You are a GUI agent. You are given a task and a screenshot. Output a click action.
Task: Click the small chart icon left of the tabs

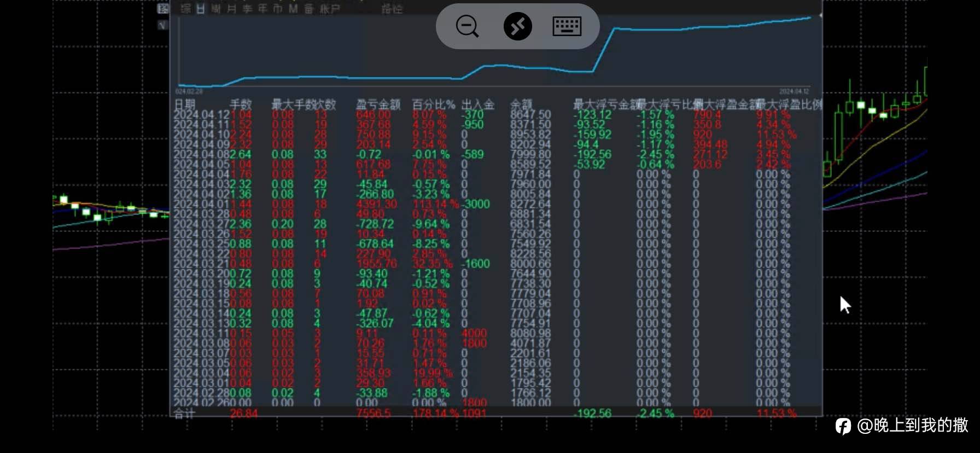pos(163,9)
